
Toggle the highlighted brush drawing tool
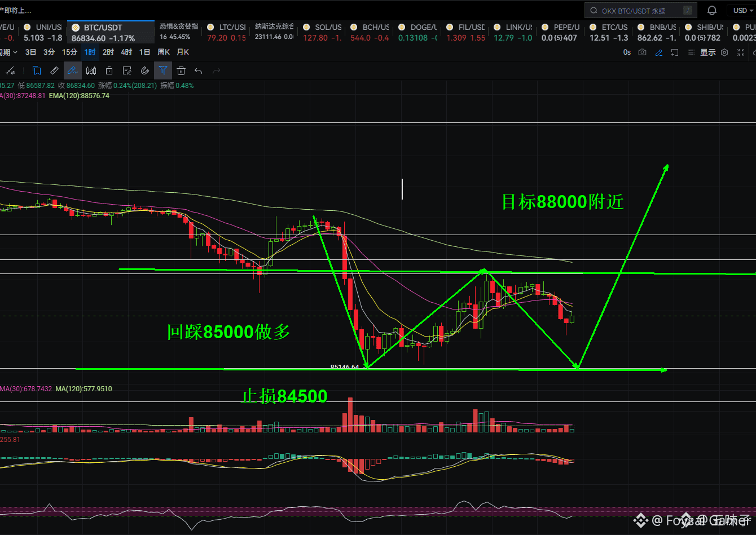(x=72, y=71)
